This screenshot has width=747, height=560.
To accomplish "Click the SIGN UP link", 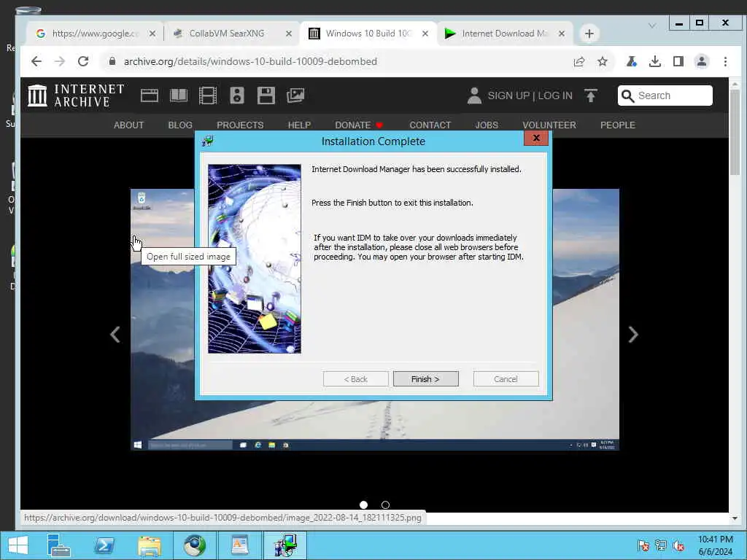I will [508, 96].
